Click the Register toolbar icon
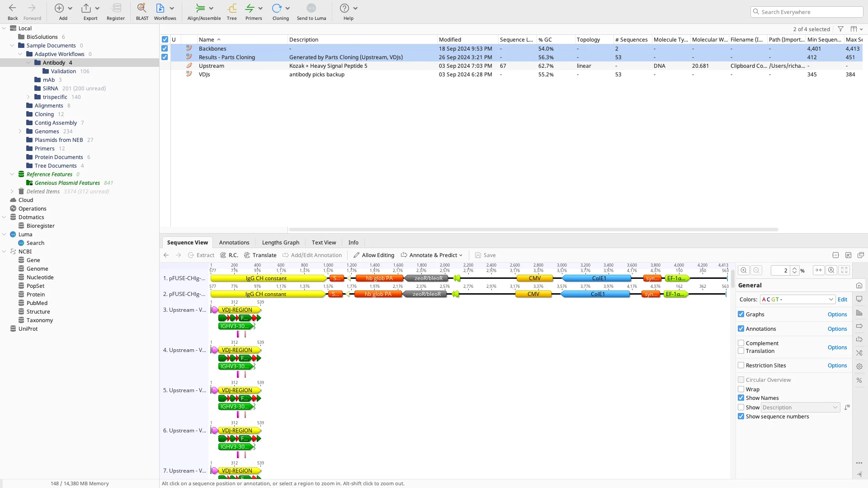 (116, 8)
